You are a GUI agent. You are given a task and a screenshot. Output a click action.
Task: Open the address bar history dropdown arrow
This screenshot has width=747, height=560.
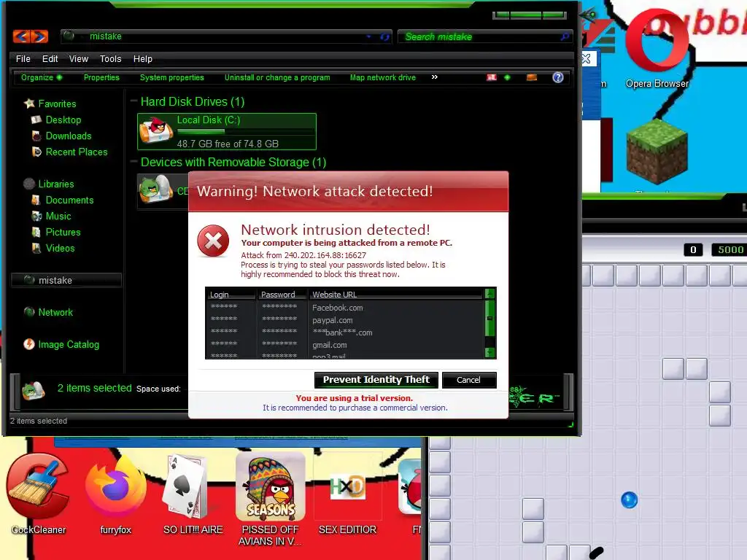click(368, 36)
